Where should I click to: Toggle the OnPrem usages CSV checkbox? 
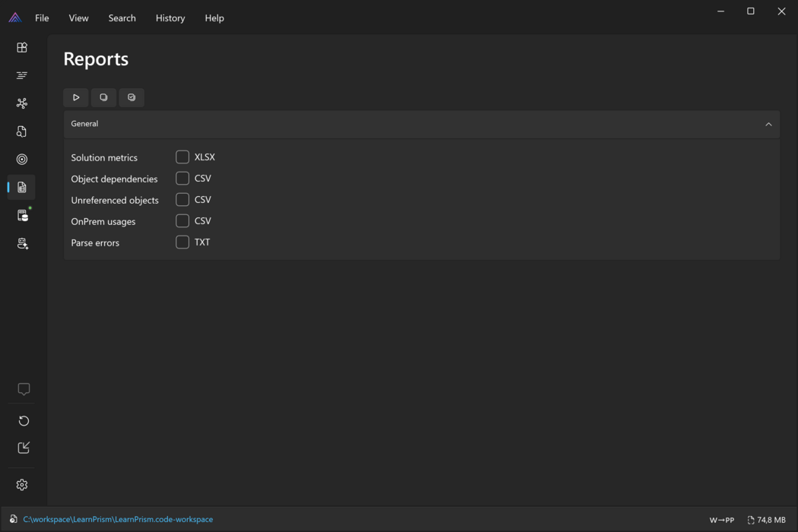[x=182, y=221]
